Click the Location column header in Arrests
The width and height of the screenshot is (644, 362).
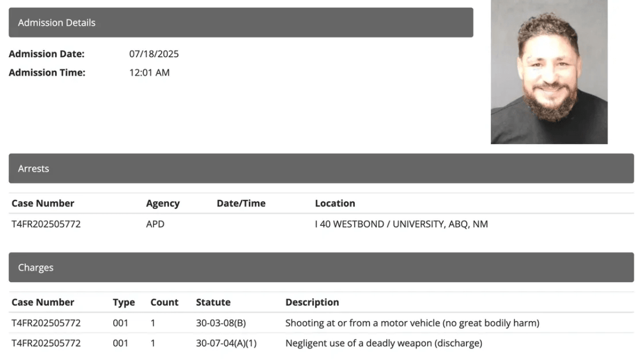335,204
